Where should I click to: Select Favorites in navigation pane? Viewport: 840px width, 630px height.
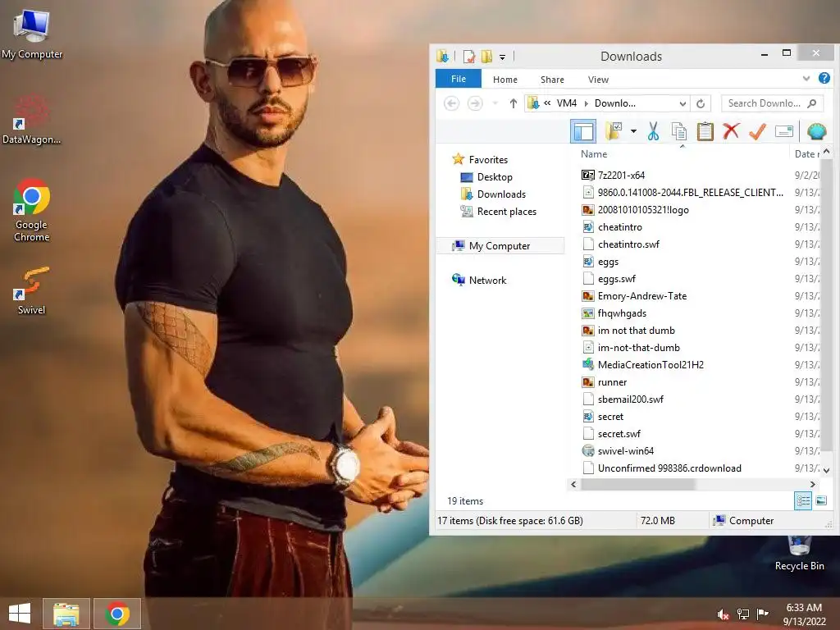point(480,160)
